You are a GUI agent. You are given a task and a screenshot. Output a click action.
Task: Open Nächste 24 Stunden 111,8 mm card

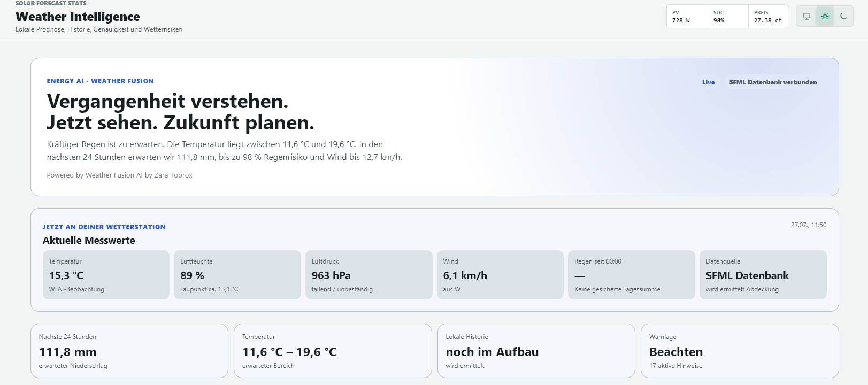(129, 351)
